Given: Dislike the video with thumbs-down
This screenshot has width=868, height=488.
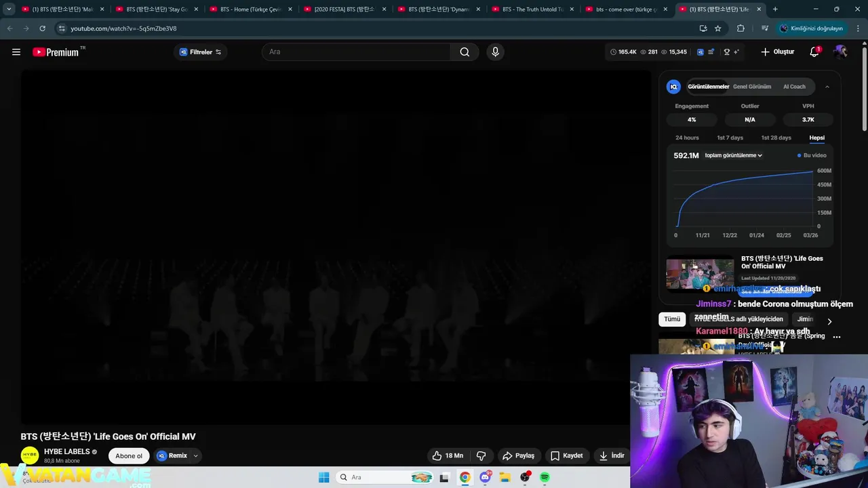Looking at the screenshot, I should 481,455.
